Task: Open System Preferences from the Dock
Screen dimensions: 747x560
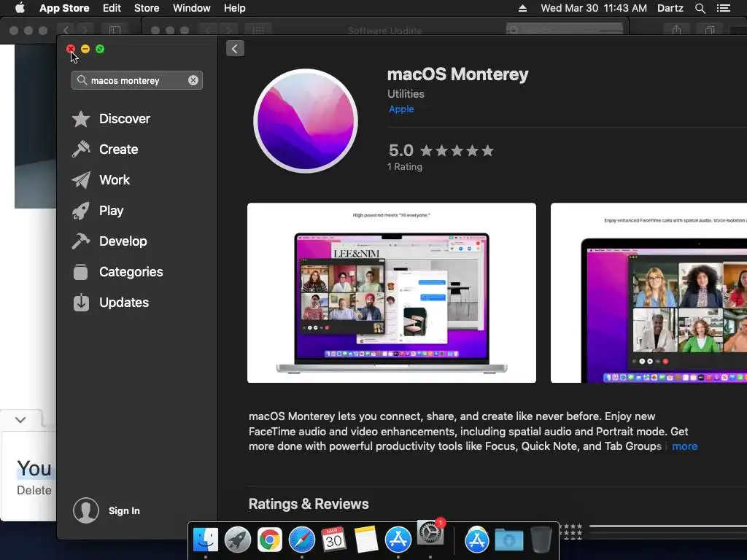Action: [430, 533]
